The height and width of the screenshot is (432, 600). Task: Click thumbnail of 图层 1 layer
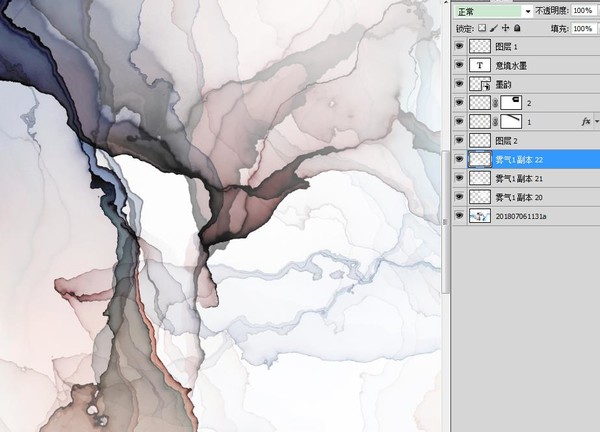[480, 47]
